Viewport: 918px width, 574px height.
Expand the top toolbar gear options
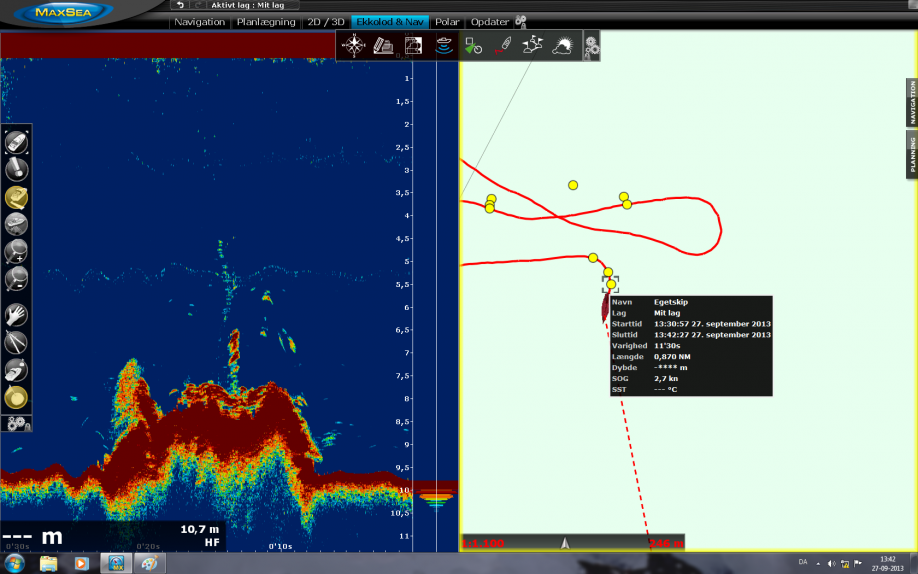click(x=592, y=45)
